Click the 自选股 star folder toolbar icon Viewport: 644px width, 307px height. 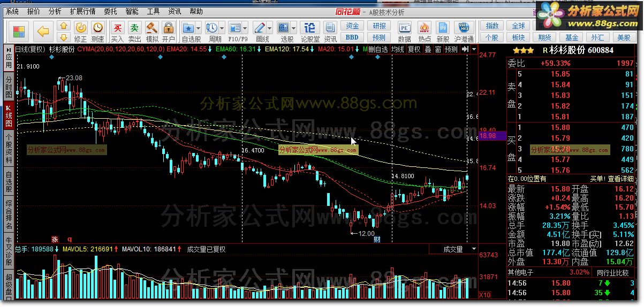[188, 27]
